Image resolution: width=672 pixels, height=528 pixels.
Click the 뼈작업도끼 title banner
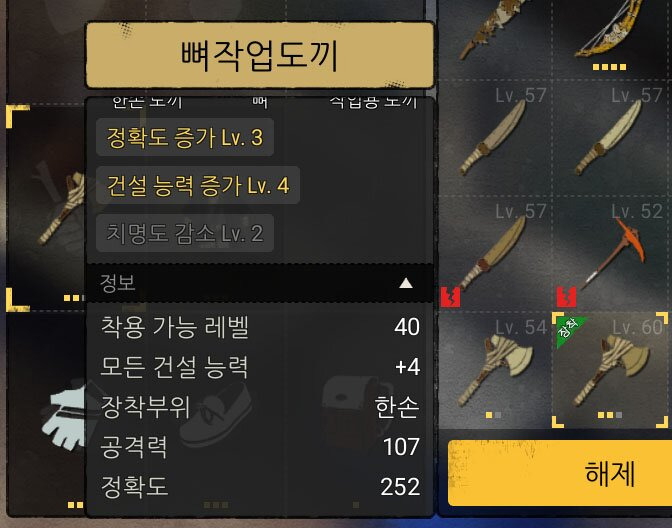click(260, 55)
